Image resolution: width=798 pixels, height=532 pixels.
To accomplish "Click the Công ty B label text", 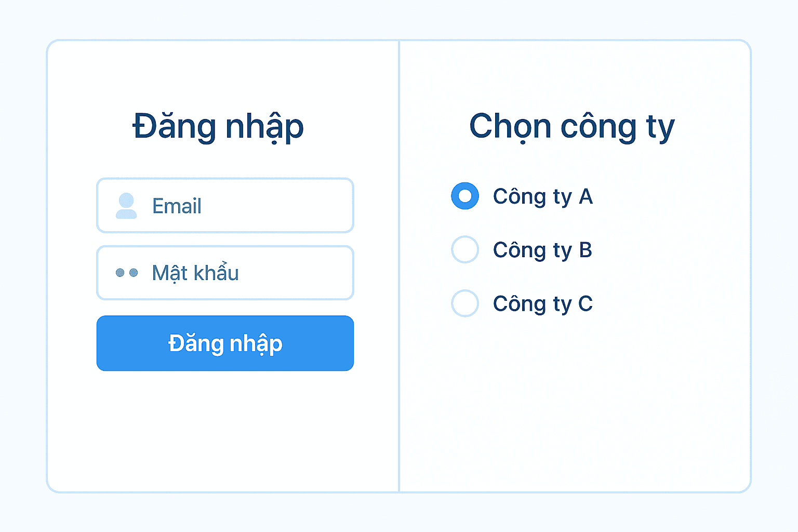I will tap(542, 250).
